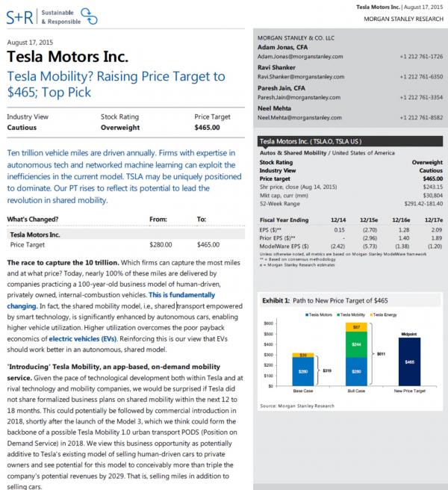Click the interlocking arrows logo icon
Viewport: 448px width, 490px height.
[x=89, y=16]
